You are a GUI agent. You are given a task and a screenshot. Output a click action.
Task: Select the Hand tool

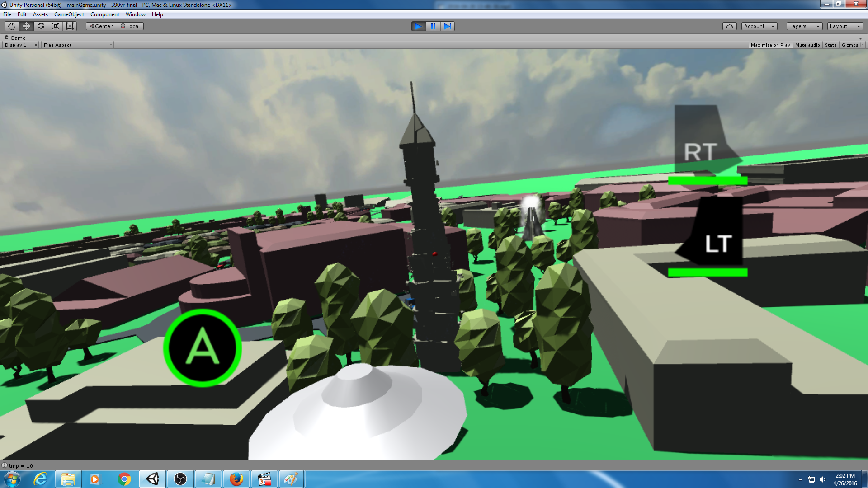tap(12, 26)
